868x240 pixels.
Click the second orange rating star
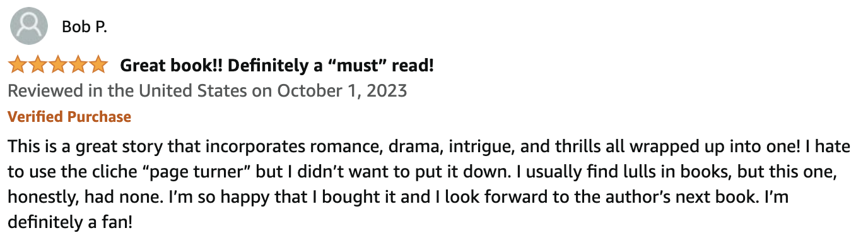click(38, 64)
